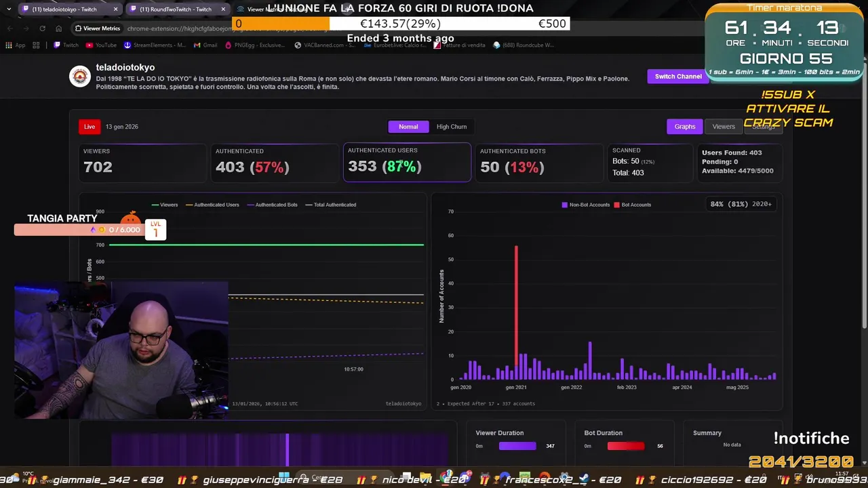Click the 13/01/2026, 10:56:12 UTC timestamp
The width and height of the screenshot is (868, 488).
(264, 404)
